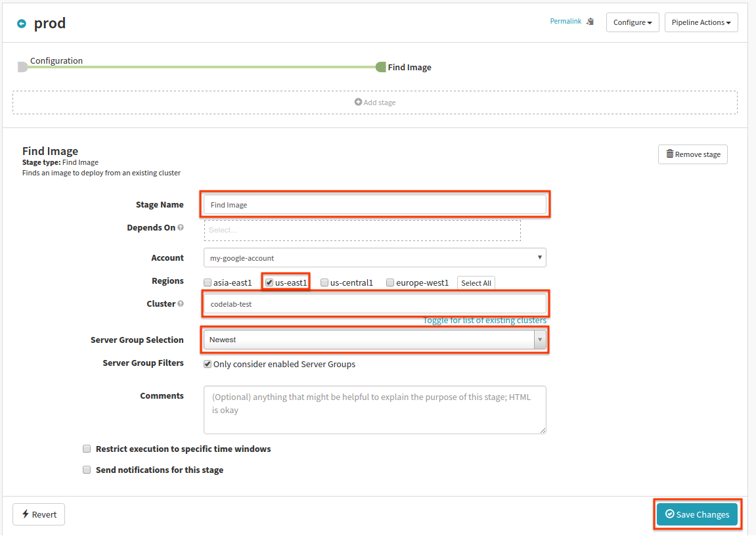Click the Cluster input field codelab-test
This screenshot has width=756, height=536.
click(x=374, y=303)
